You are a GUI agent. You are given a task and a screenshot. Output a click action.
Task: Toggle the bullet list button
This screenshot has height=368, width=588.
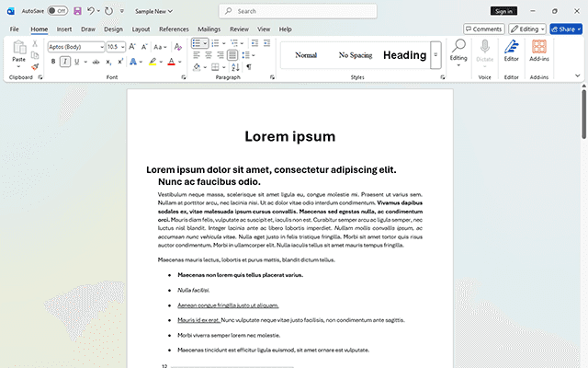197,43
